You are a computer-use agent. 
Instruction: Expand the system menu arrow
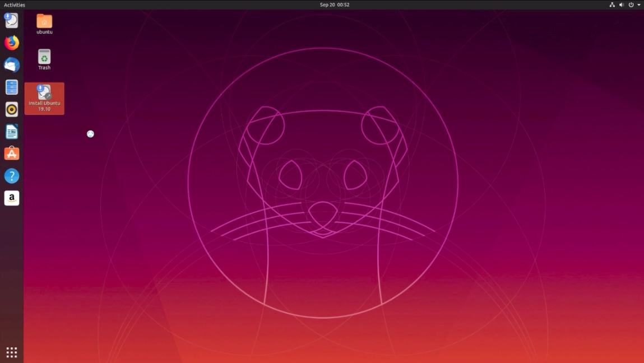click(638, 5)
